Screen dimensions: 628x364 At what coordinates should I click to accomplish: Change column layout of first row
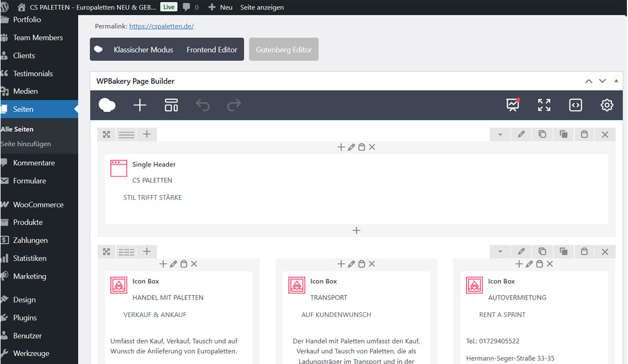point(127,135)
